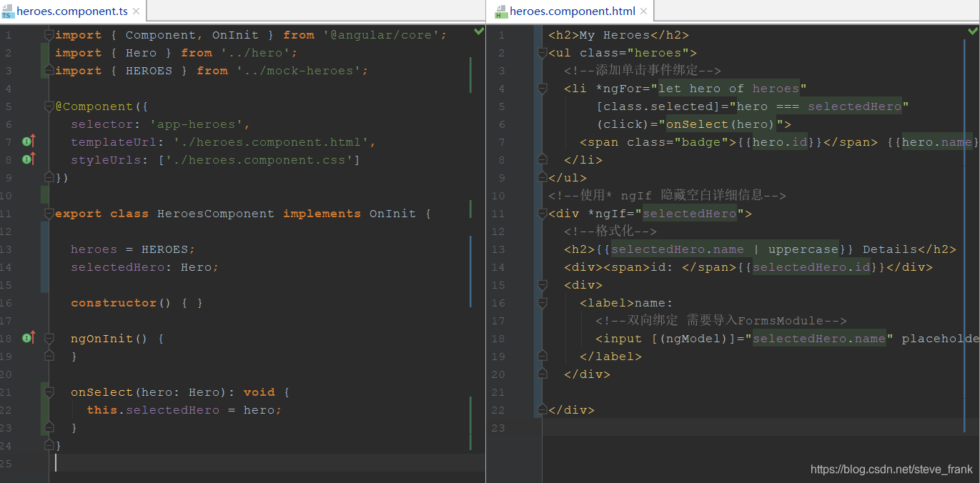Click the ngIf comment on HTML line 10

click(x=667, y=196)
